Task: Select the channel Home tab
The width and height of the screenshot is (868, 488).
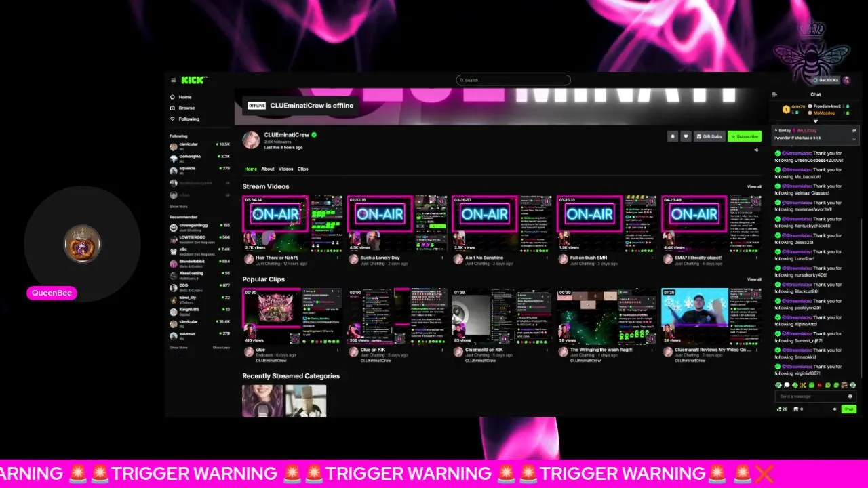Action: (x=250, y=169)
